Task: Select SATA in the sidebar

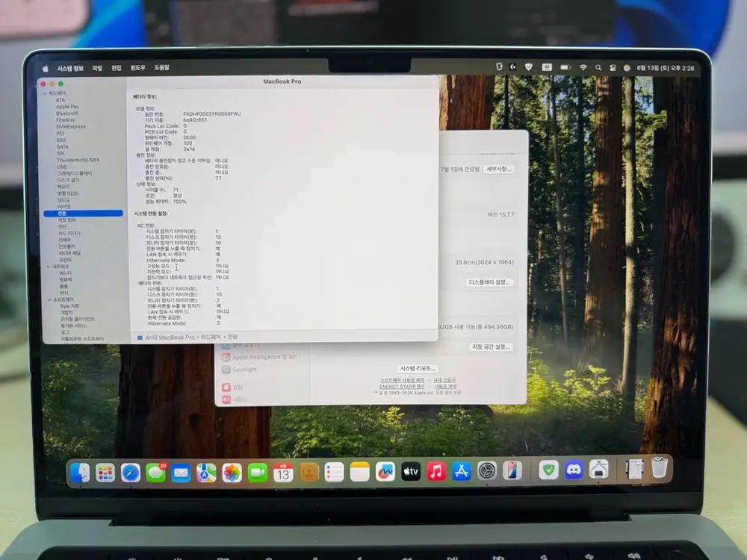Action: click(63, 146)
